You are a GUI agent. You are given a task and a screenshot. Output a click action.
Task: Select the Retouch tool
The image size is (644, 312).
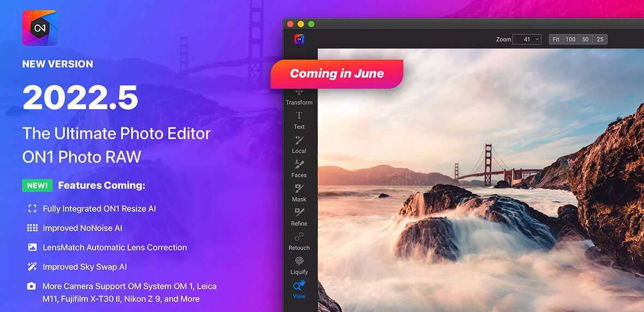pyautogui.click(x=299, y=242)
